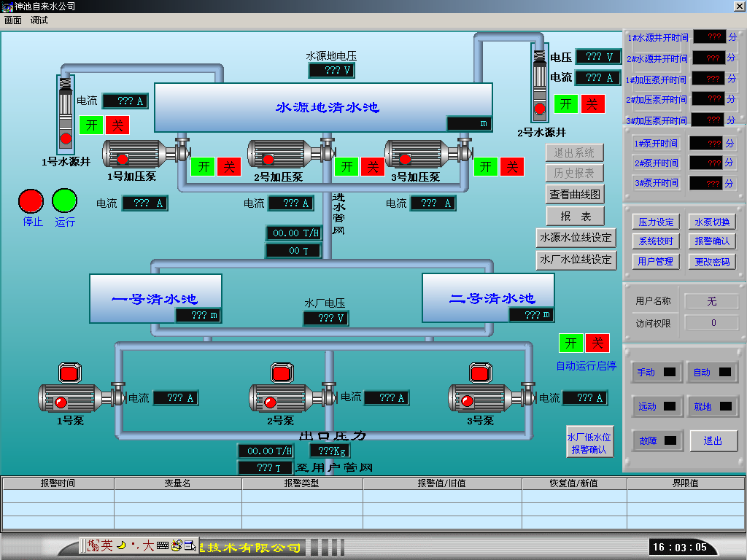Switch to 手动 mode
747x560 pixels.
tap(656, 373)
